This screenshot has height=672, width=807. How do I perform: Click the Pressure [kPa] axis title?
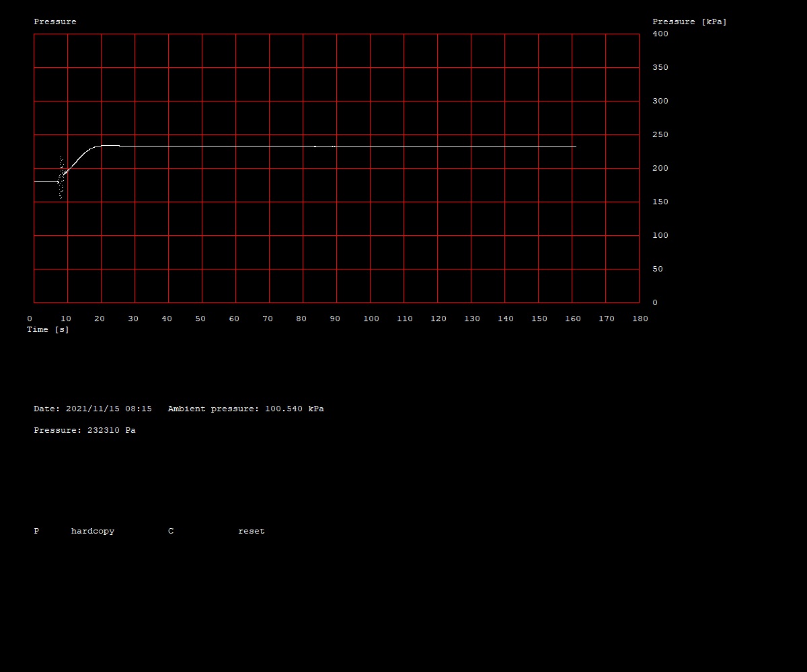[689, 22]
